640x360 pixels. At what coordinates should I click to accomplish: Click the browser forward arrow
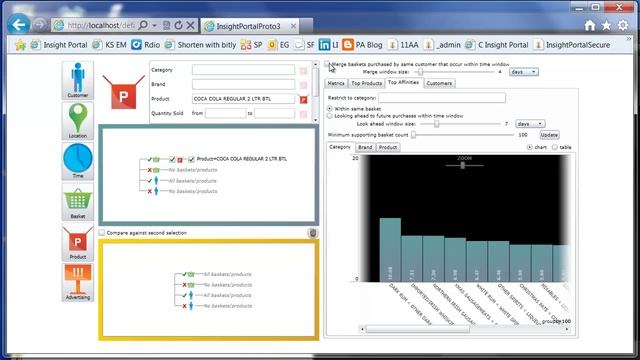tap(40, 25)
